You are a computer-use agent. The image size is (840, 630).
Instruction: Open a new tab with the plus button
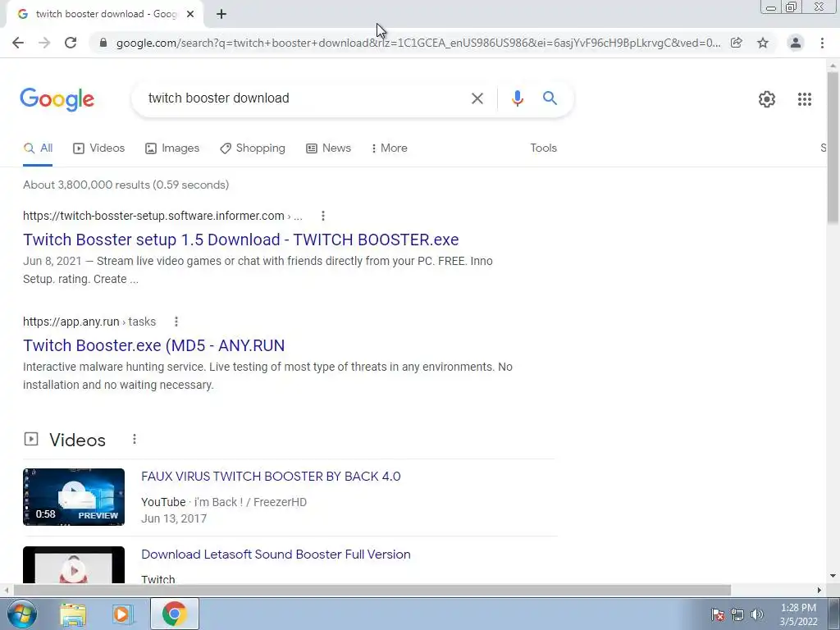tap(221, 14)
